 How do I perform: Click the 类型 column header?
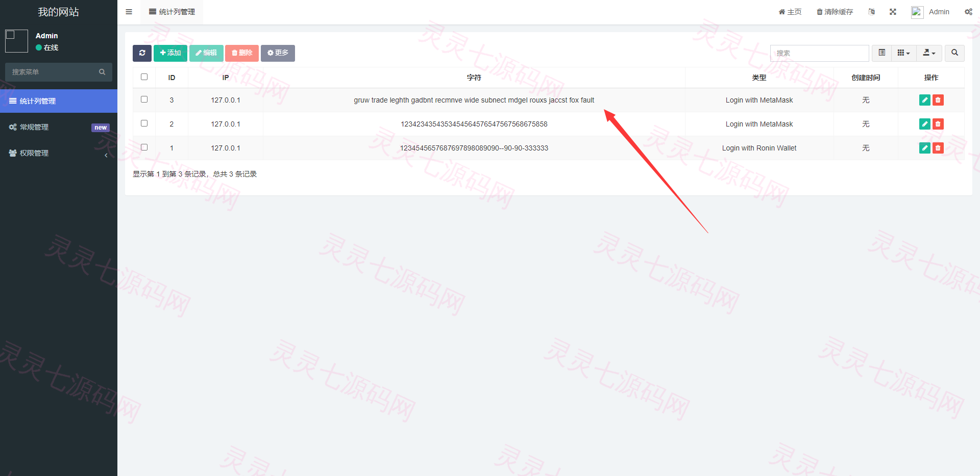click(759, 78)
